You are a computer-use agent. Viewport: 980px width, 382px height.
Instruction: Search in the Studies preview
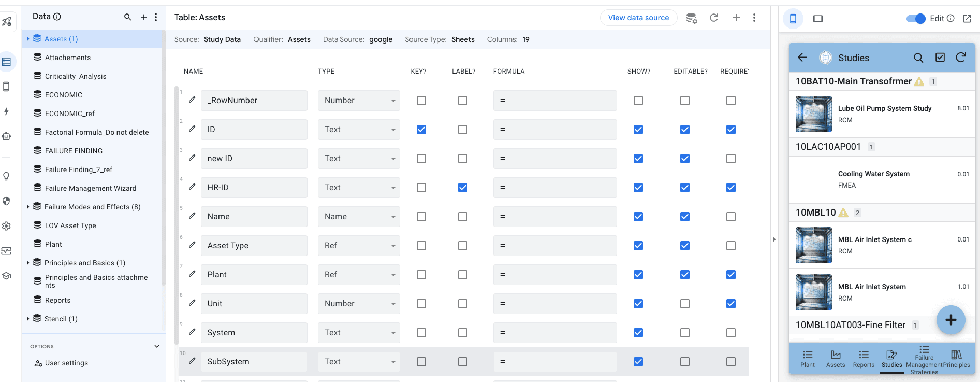click(x=918, y=58)
